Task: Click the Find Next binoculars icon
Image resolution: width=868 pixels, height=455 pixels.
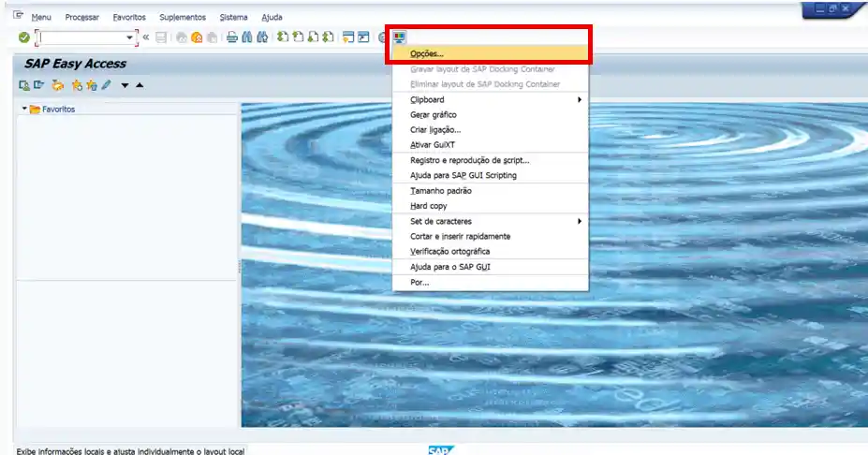Action: point(262,37)
